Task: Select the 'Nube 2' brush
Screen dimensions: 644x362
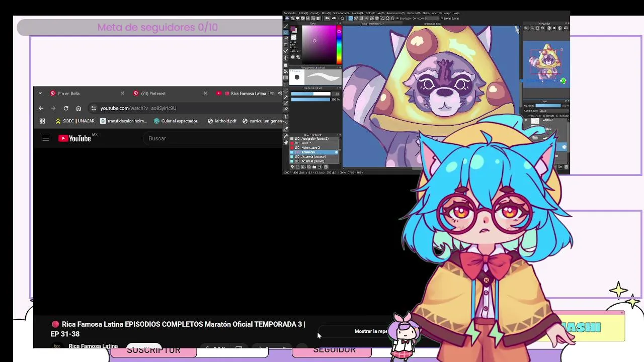Action: tap(314, 143)
